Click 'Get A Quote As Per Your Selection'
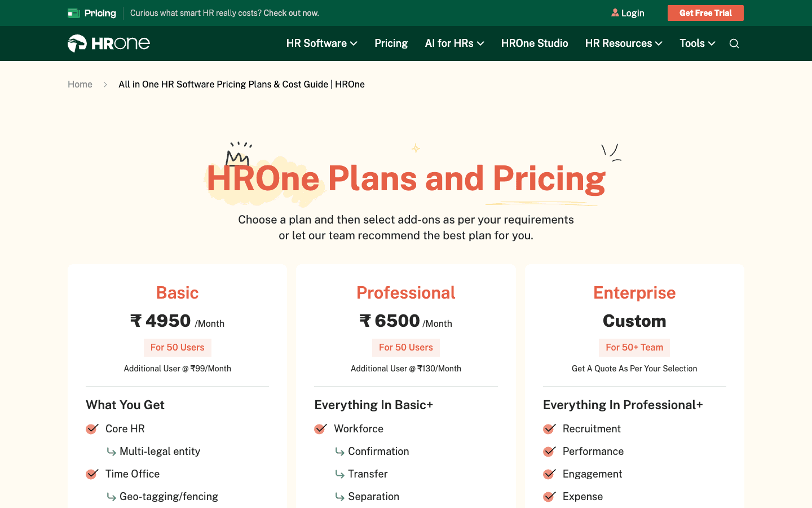This screenshot has height=508, width=812. pos(634,369)
